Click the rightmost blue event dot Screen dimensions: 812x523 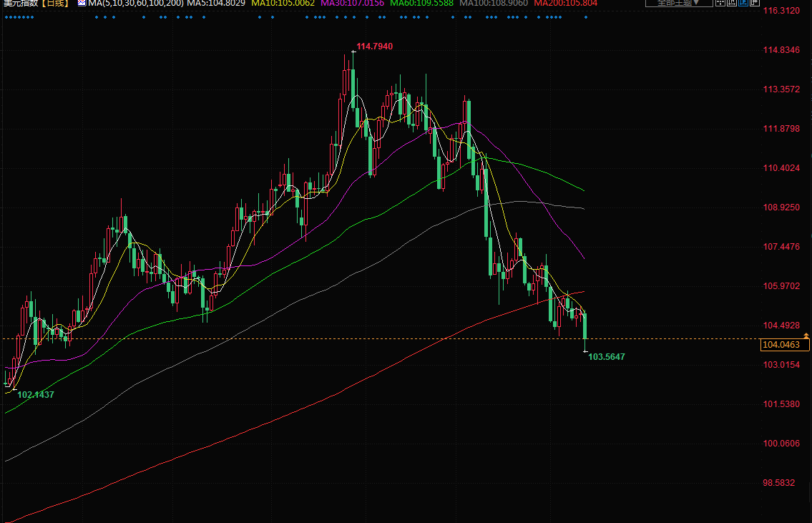(586, 17)
